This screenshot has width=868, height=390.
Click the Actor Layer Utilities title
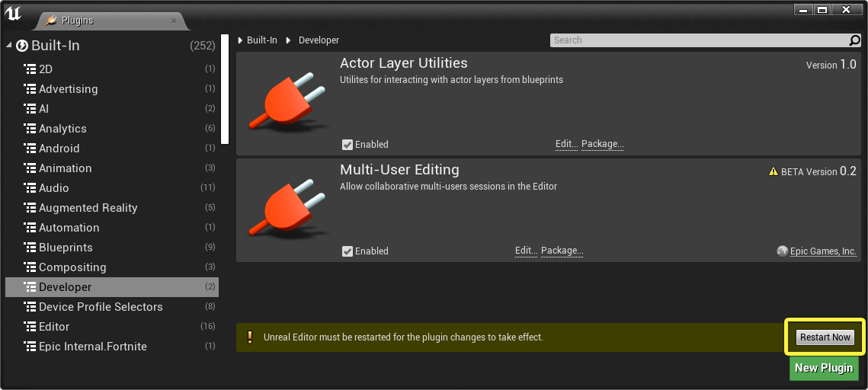(x=404, y=63)
